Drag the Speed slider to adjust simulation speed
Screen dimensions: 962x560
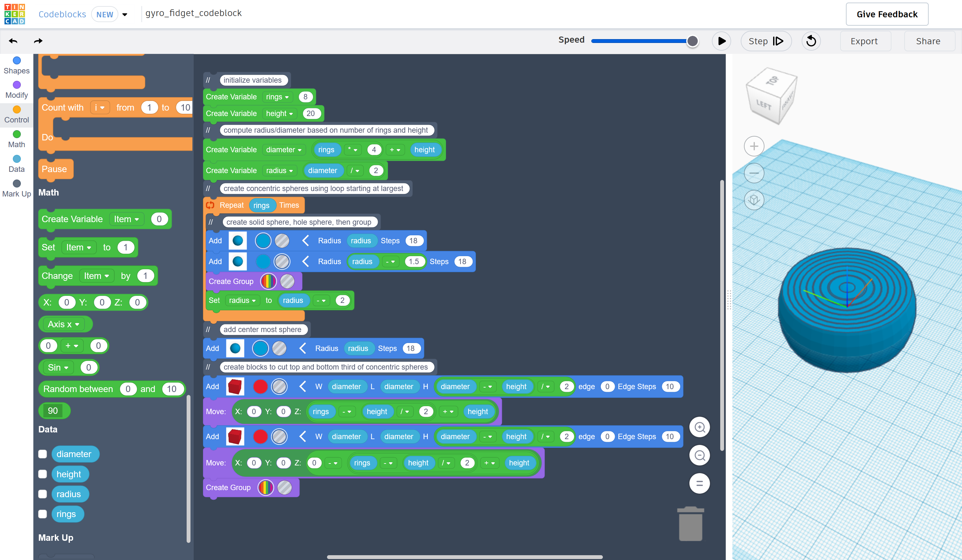point(693,41)
